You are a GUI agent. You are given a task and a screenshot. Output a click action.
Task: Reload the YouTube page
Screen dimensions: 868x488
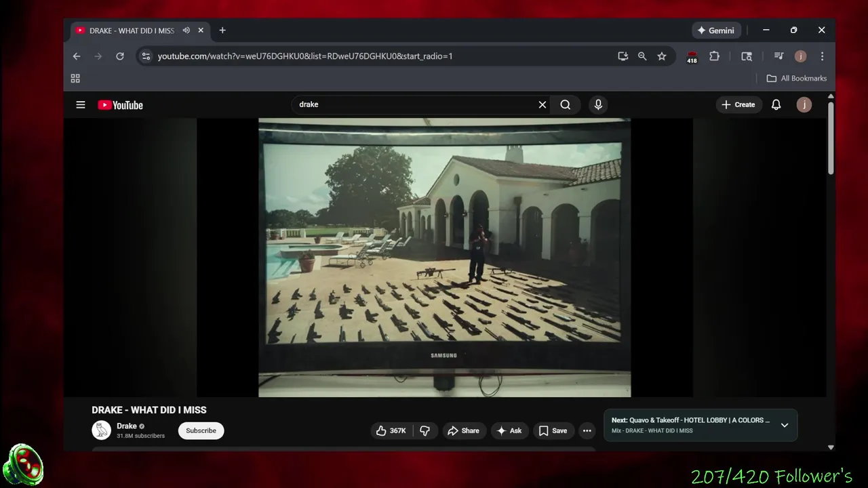coord(120,56)
